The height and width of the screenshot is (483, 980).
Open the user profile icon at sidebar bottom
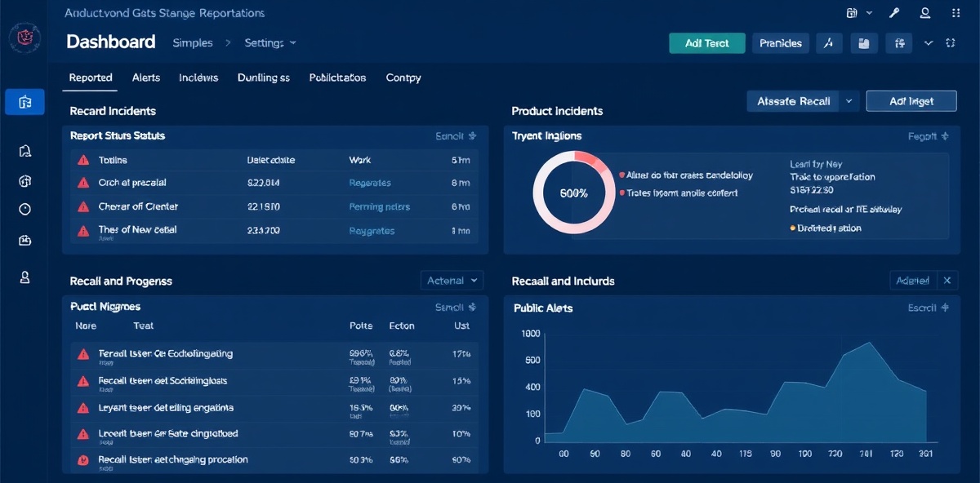(24, 277)
